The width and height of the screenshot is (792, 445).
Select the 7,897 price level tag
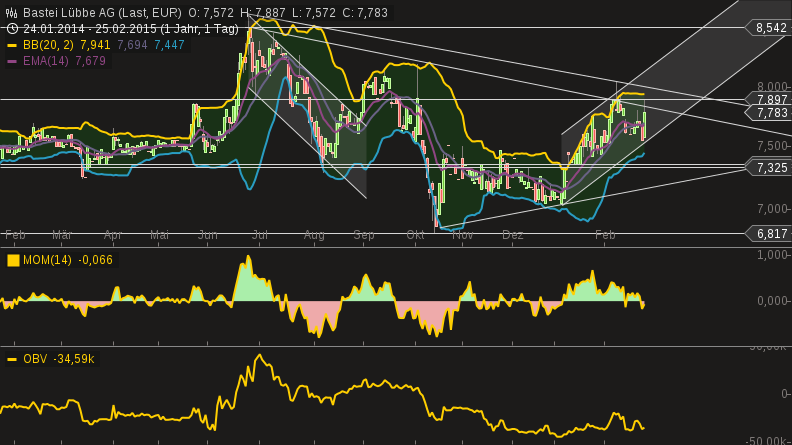(770, 100)
